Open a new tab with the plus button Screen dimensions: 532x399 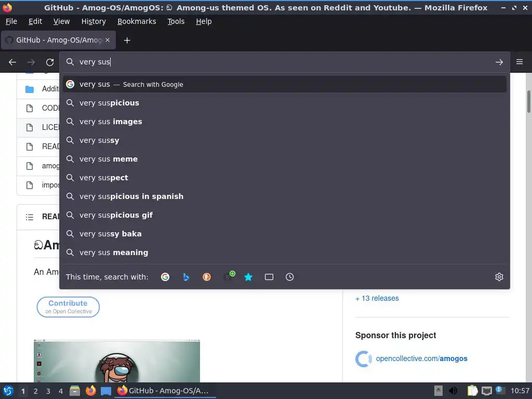(x=127, y=41)
